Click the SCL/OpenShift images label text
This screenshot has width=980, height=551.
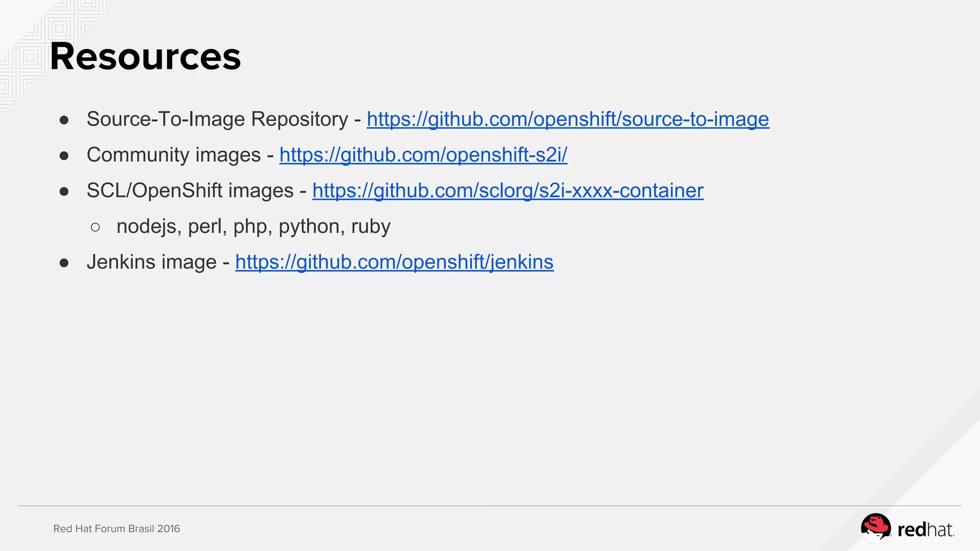[190, 190]
